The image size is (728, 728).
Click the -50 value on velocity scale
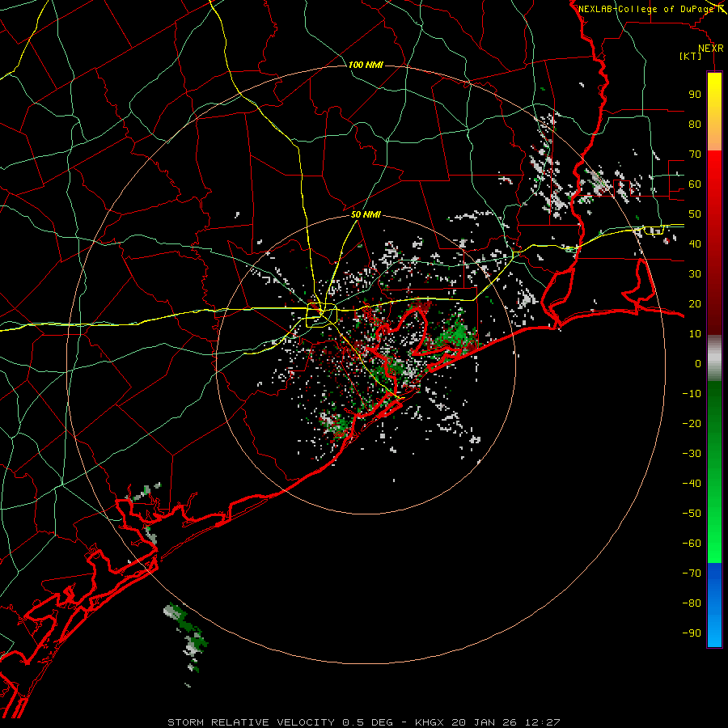click(x=692, y=514)
